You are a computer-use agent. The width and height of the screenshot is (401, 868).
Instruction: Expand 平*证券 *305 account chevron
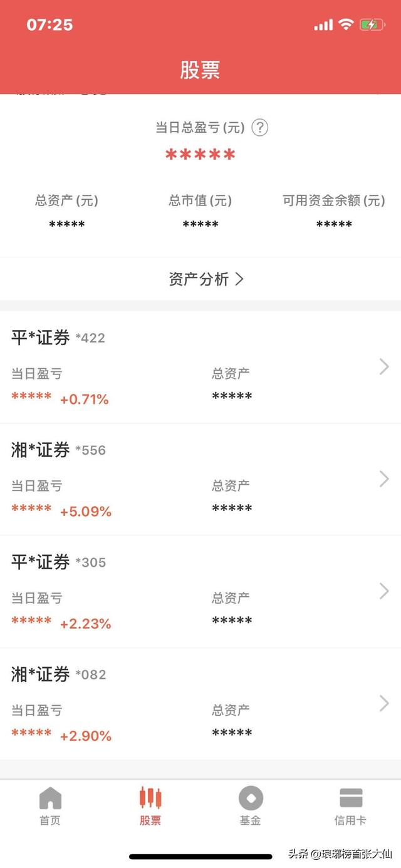(384, 591)
